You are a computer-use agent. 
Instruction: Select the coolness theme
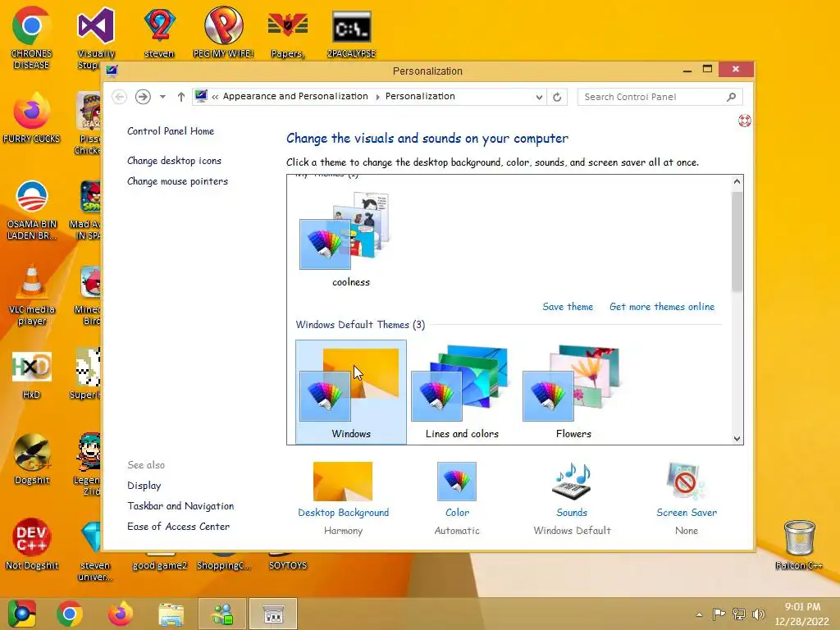(x=350, y=240)
